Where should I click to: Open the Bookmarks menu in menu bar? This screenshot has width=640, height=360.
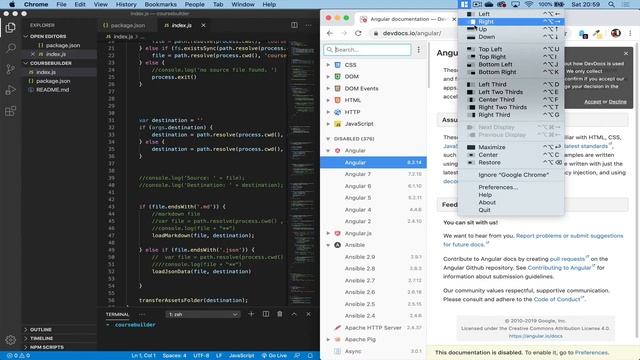[160, 4]
